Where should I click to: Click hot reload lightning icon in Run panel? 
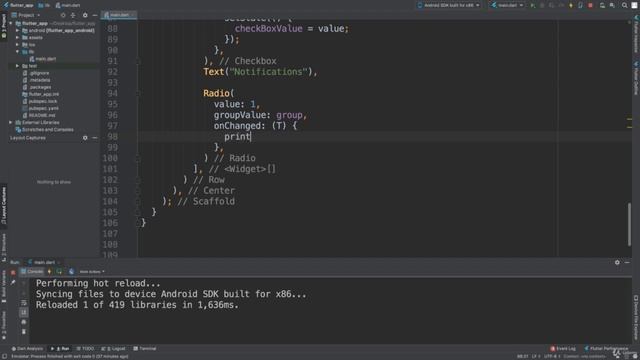click(x=49, y=271)
